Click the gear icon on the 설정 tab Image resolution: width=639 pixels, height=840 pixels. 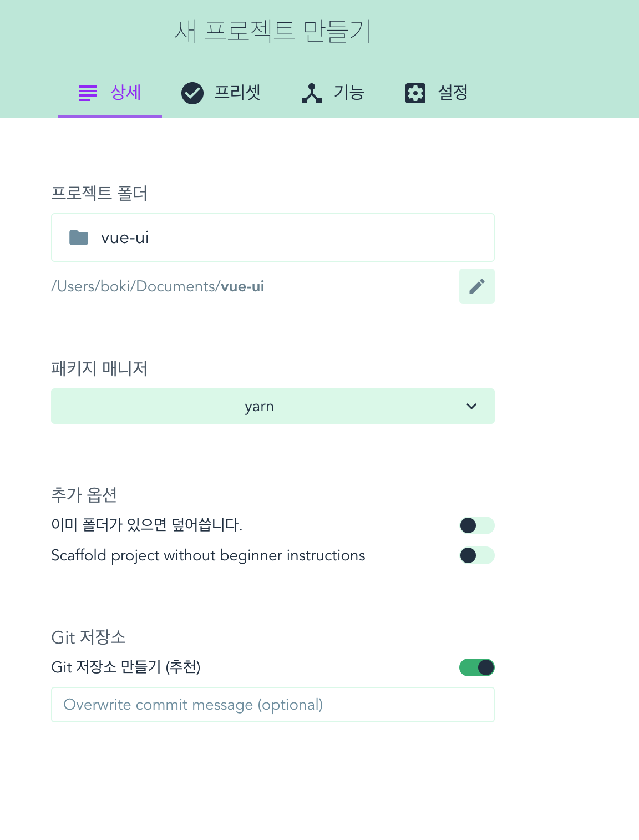415,93
